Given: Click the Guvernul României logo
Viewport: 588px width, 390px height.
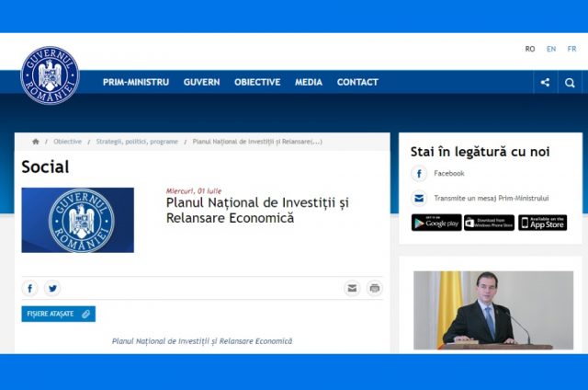Looking at the screenshot, I should click(x=50, y=75).
